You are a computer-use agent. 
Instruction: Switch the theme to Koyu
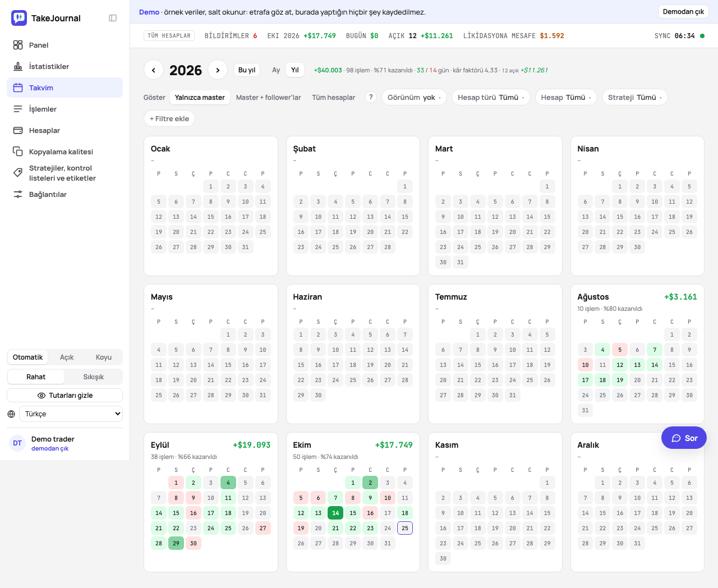coord(103,357)
